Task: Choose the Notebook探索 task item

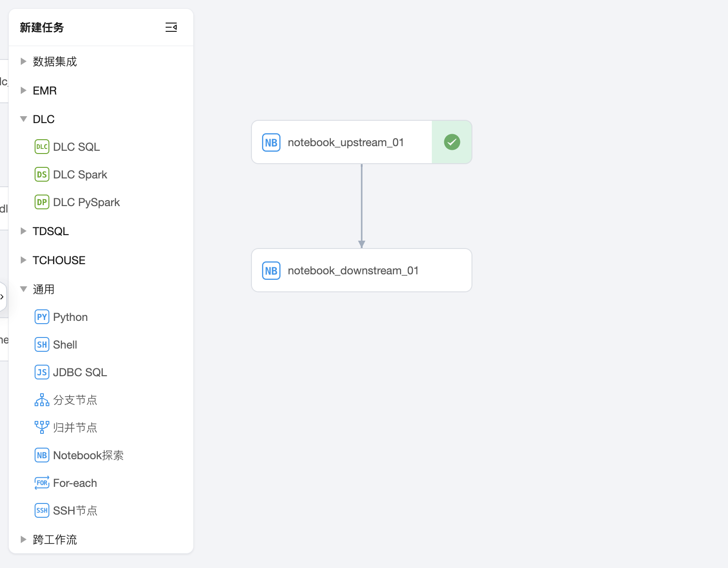Action: click(x=88, y=455)
